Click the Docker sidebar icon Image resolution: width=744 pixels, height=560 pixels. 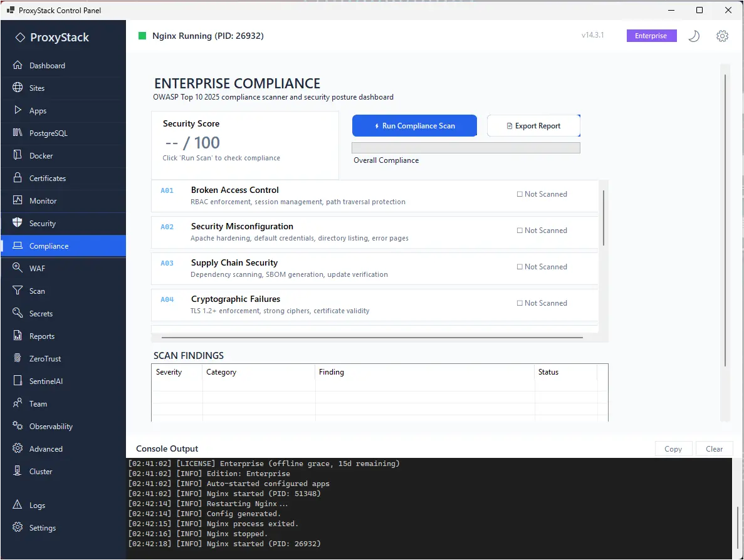pyautogui.click(x=18, y=155)
